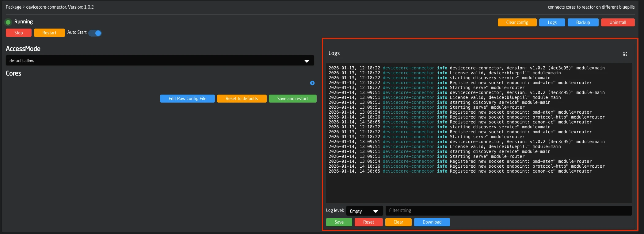Click the blue plus icon to add a core
Viewport: 644px width, 234px height.
[x=312, y=83]
